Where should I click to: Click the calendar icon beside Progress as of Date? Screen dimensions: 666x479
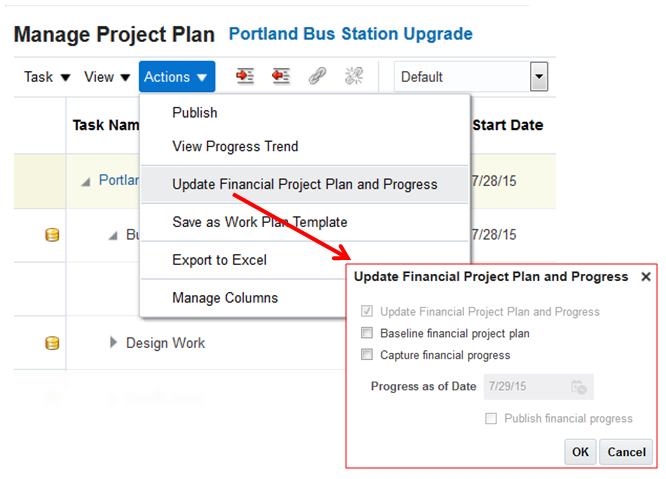click(x=579, y=387)
